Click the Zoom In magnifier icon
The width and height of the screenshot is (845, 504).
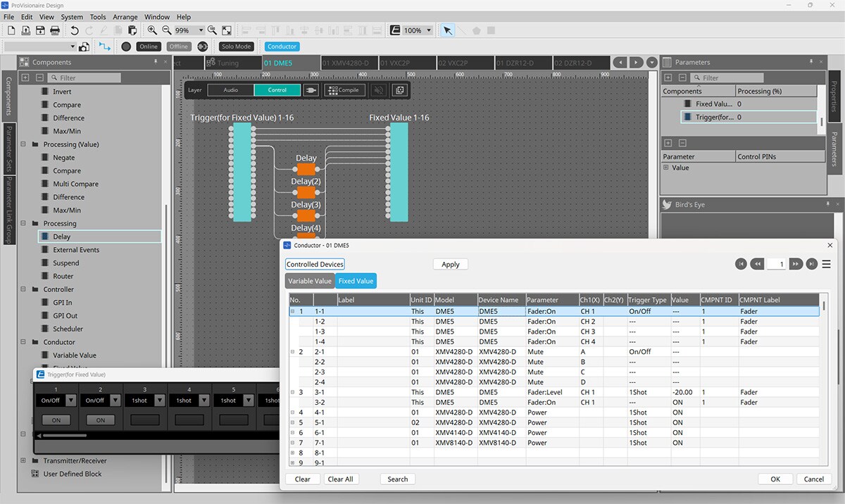tap(152, 30)
